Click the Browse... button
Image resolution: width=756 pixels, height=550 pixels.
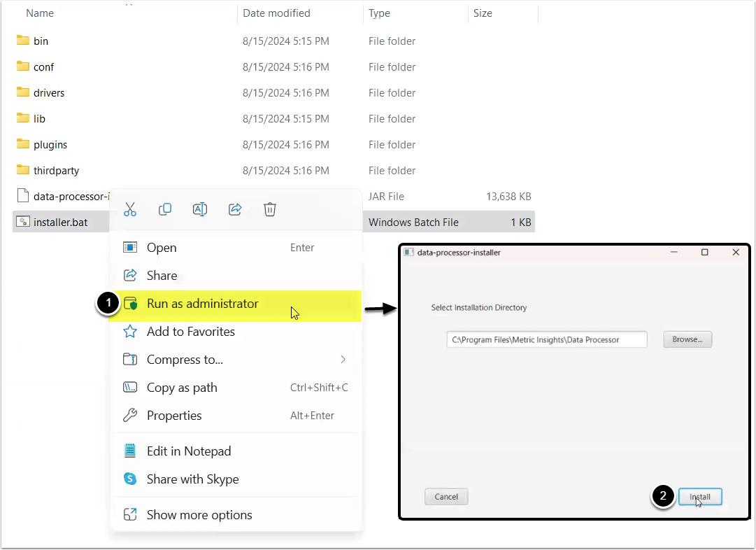pyautogui.click(x=687, y=339)
